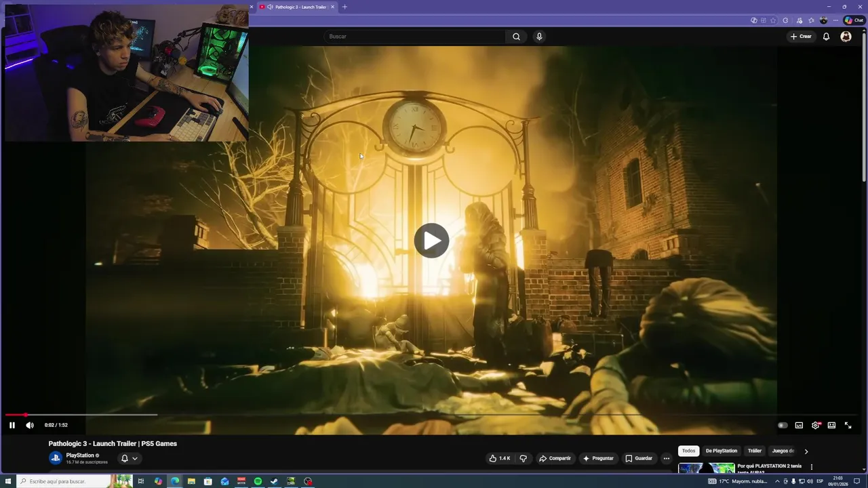Open Copilot 'Chat' button in Edge
868x488 pixels.
tap(853, 20)
